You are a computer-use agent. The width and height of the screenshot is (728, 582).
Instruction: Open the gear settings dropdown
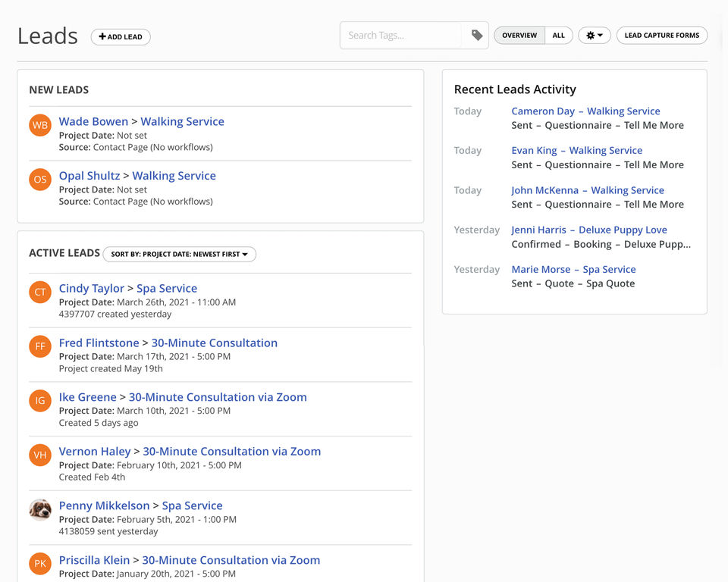pos(594,36)
